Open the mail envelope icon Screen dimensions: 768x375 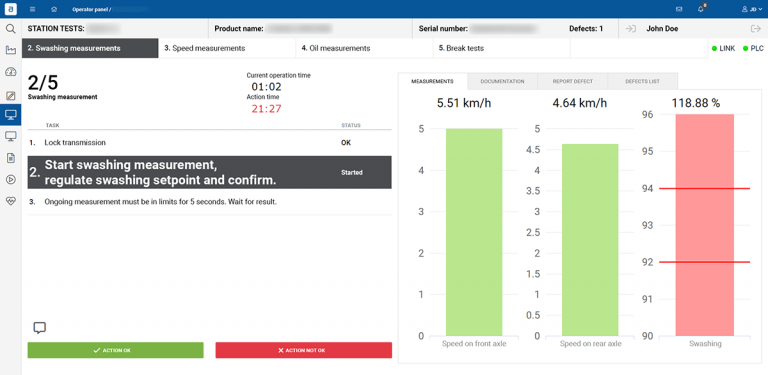click(679, 9)
